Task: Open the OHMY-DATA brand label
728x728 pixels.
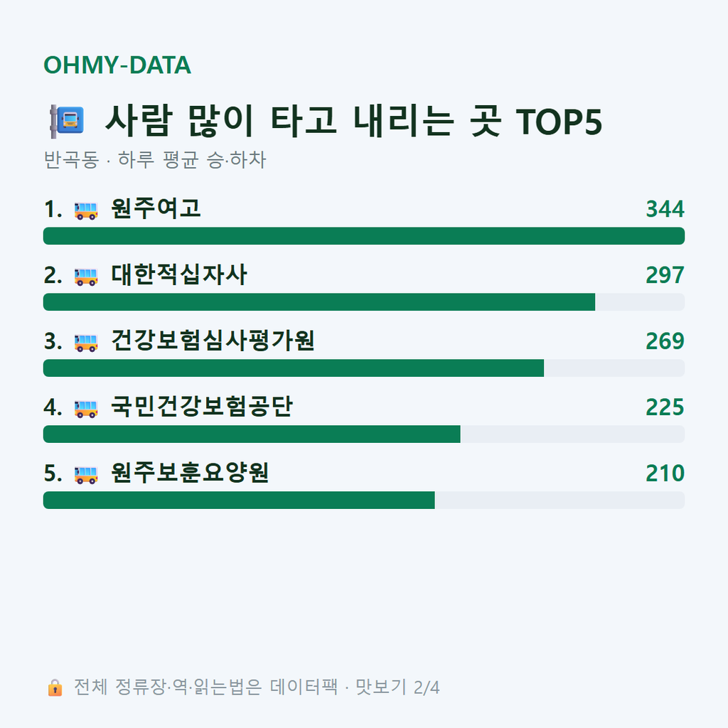Action: pos(117,65)
